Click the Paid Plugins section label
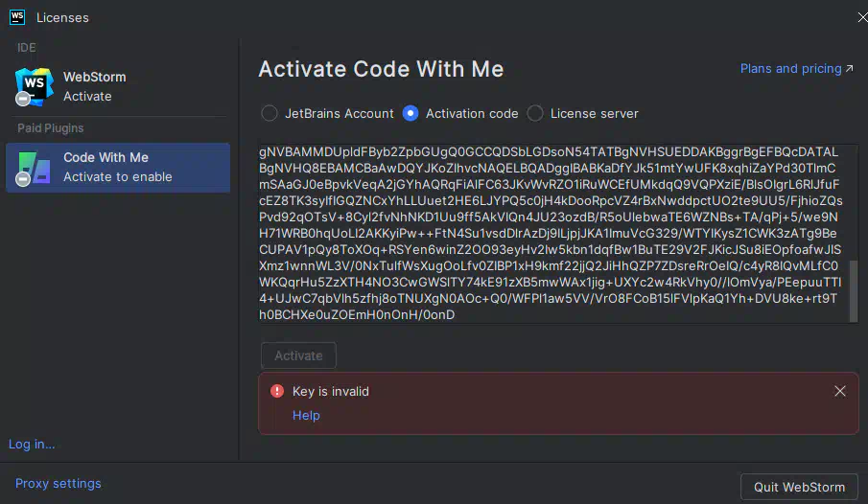This screenshot has width=868, height=504. 51,128
